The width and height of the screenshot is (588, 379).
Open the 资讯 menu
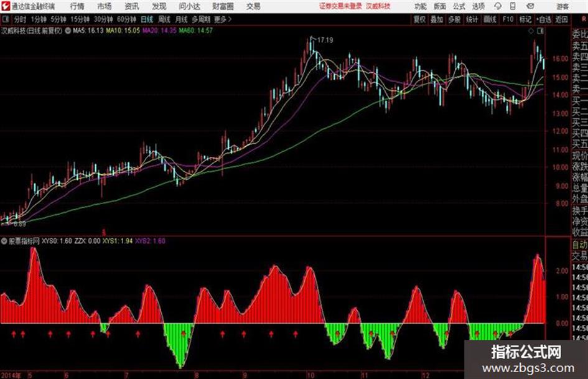point(132,6)
